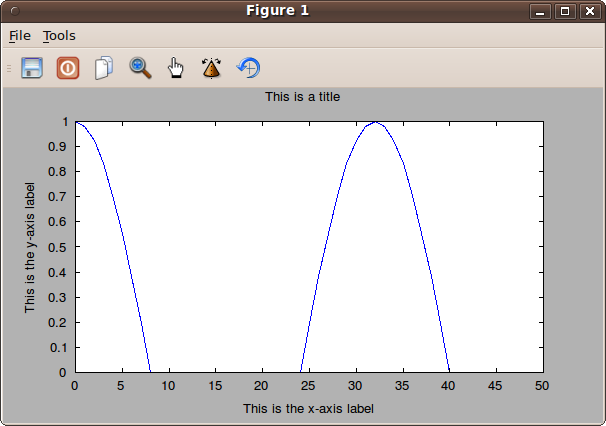Image resolution: width=606 pixels, height=426 pixels.
Task: Click the "Figure 1" title bar text
Action: pos(277,10)
